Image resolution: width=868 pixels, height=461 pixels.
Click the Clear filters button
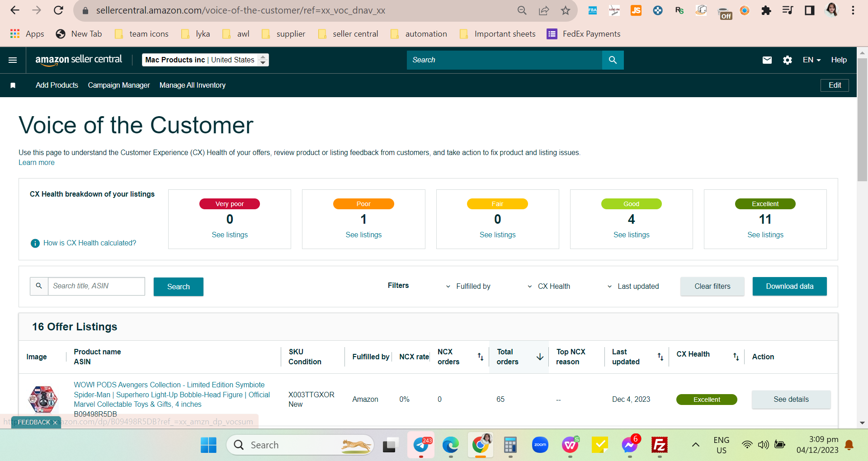pyautogui.click(x=712, y=287)
